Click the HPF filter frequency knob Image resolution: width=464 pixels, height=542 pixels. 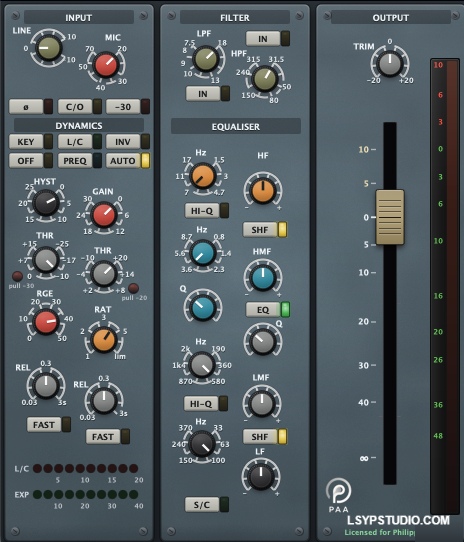(265, 79)
